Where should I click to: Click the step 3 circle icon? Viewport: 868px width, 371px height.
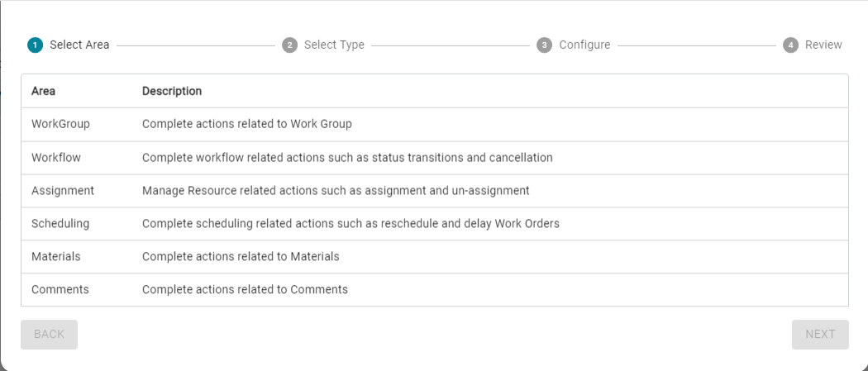tap(544, 45)
